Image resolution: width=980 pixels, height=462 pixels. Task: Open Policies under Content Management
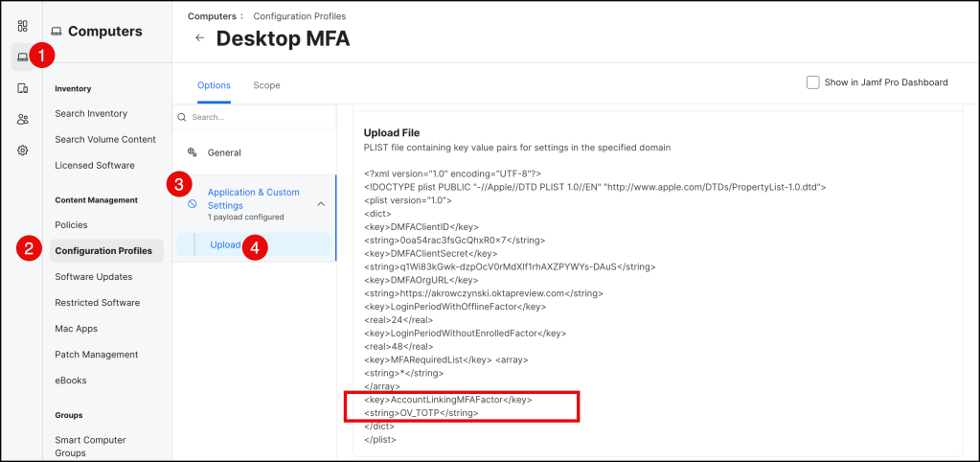[x=71, y=225]
